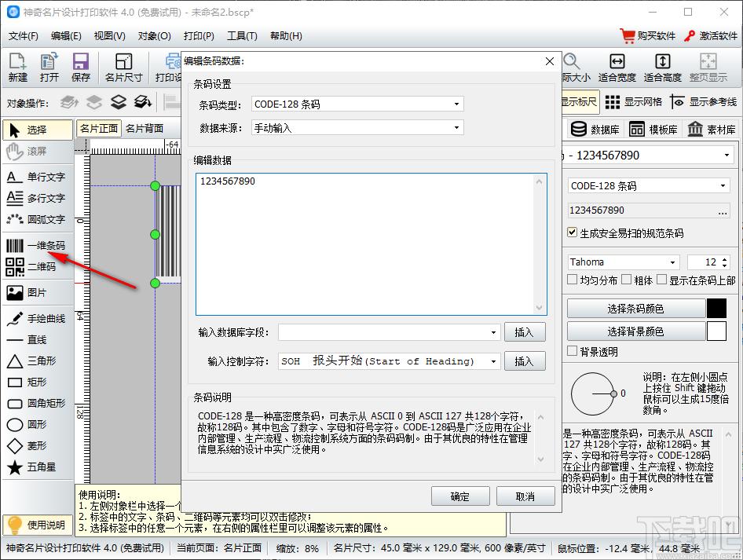Toggle 生成安全易扫的规范条码 checkbox
The image size is (743, 560).
pos(573,232)
